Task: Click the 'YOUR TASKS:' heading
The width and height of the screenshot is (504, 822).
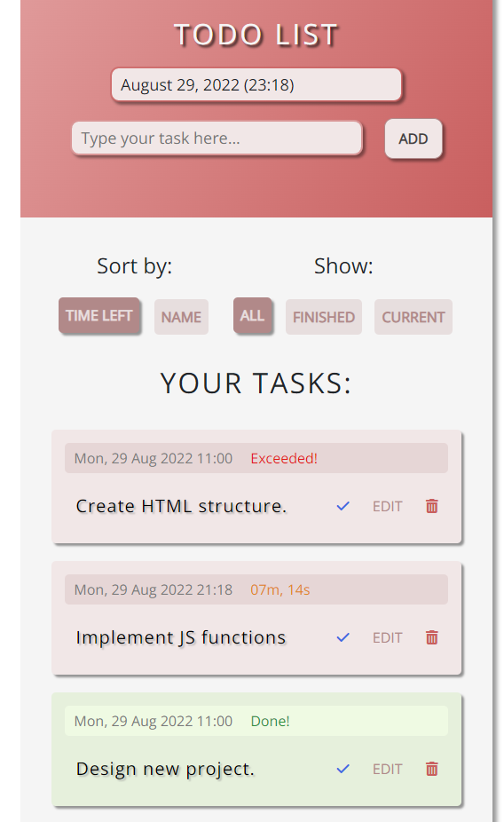Action: point(256,383)
